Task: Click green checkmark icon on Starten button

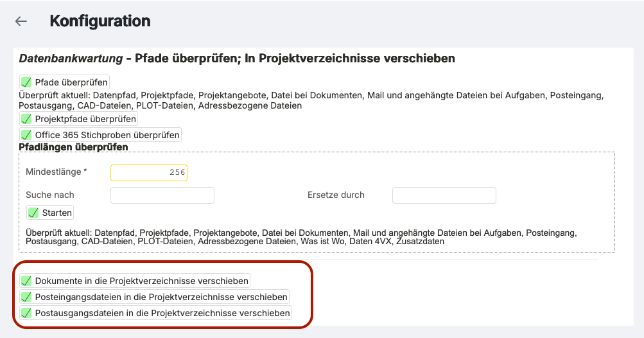Action: coord(33,213)
